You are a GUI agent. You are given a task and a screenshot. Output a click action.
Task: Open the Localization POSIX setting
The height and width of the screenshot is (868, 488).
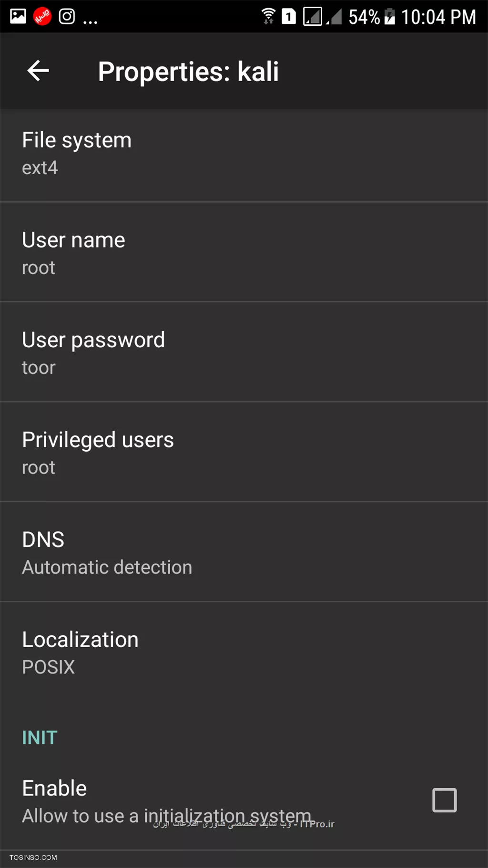point(244,651)
